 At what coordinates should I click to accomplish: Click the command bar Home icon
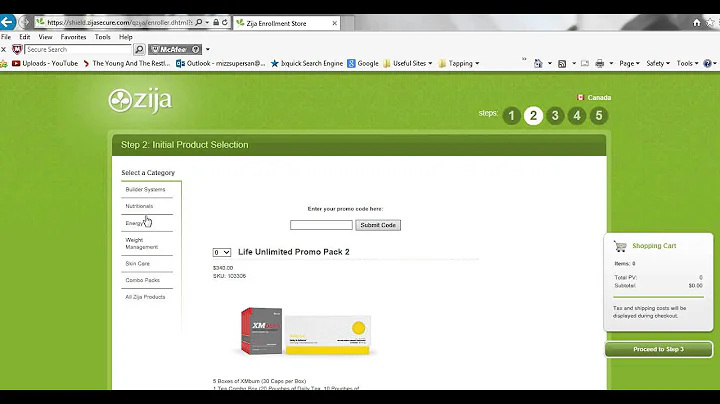point(538,63)
